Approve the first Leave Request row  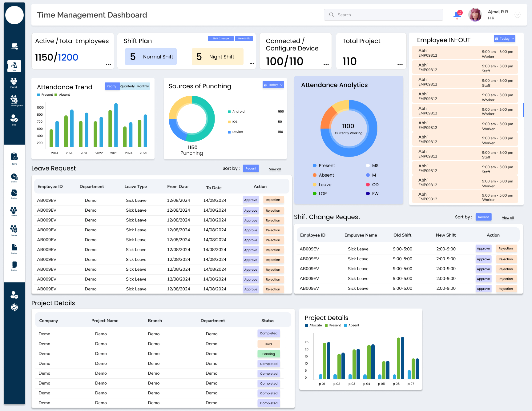[251, 200]
